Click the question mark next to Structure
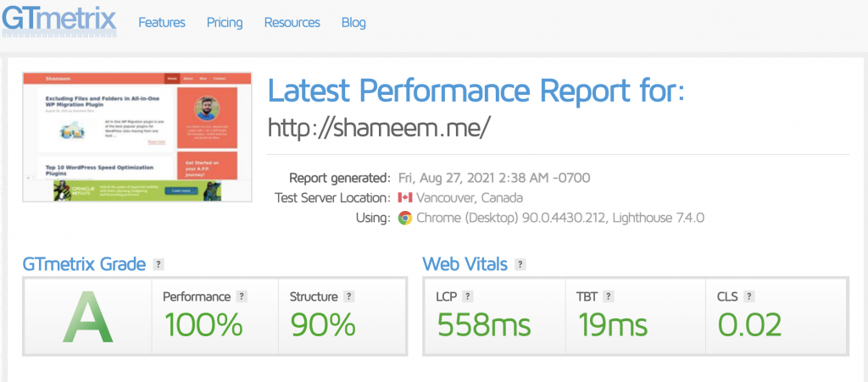The width and height of the screenshot is (868, 382). 349,296
